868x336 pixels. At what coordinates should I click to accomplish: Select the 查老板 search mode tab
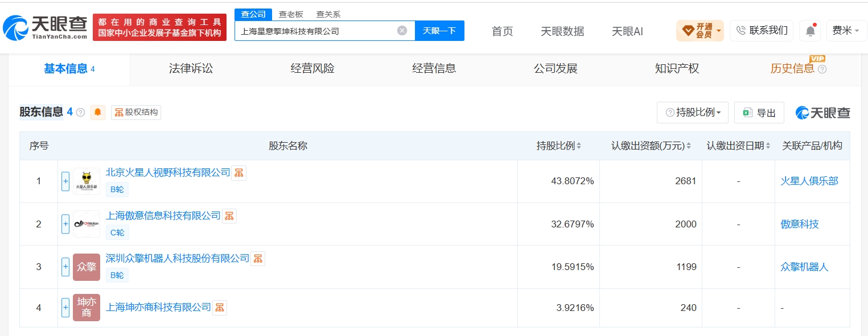(x=291, y=14)
